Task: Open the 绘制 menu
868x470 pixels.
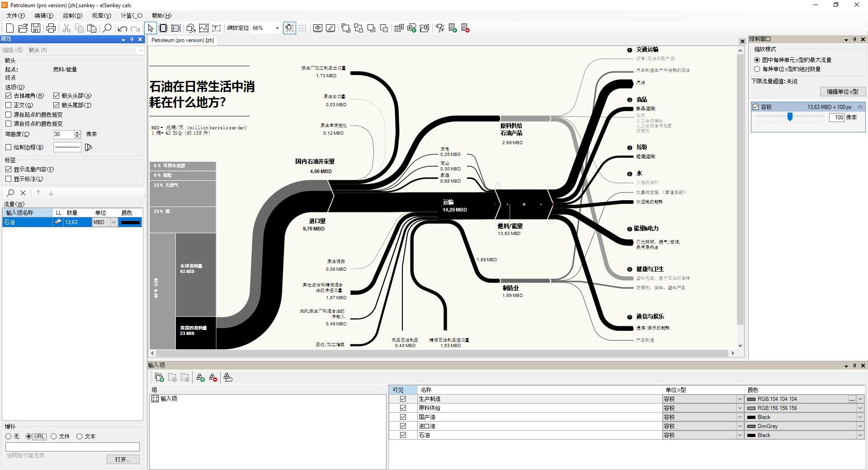Action: point(72,15)
